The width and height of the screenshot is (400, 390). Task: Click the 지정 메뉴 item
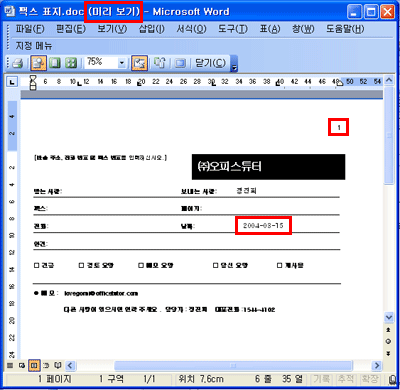(34, 46)
